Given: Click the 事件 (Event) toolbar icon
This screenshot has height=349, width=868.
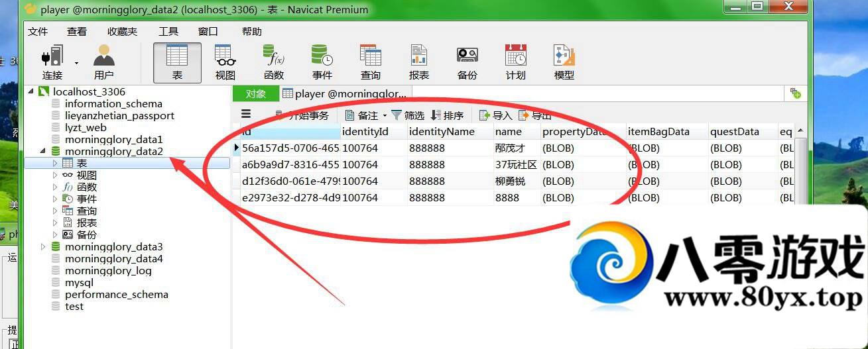Looking at the screenshot, I should click(x=322, y=62).
